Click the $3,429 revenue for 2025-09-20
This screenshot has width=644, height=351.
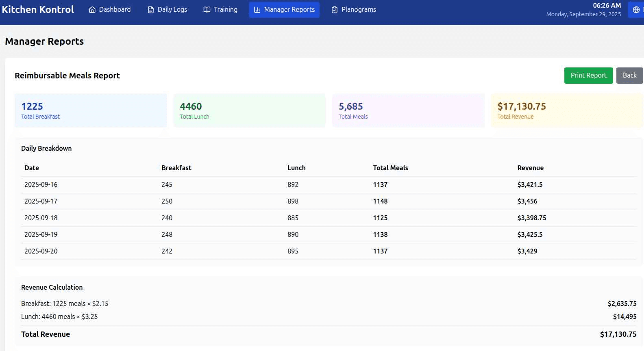[x=527, y=251]
